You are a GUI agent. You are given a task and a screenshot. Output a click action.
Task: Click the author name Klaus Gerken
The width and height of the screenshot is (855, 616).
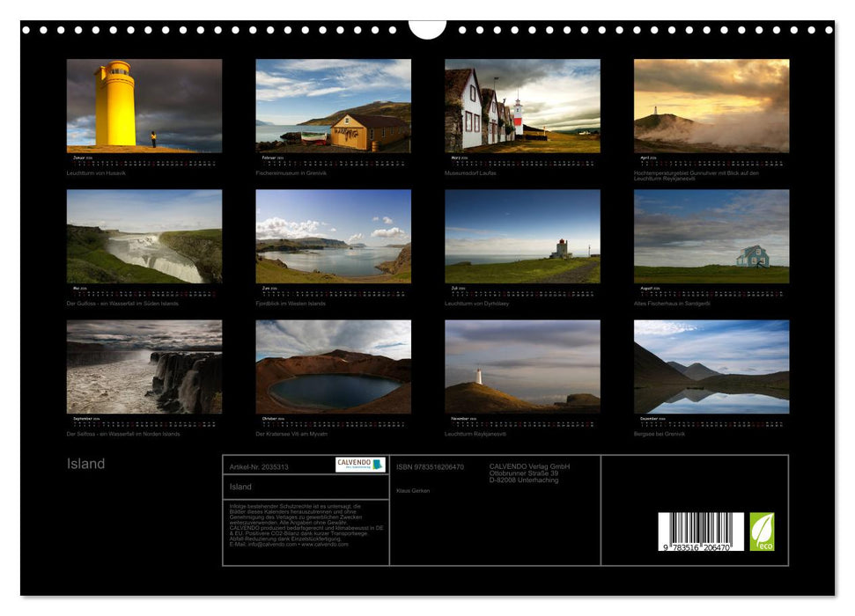[x=413, y=490]
